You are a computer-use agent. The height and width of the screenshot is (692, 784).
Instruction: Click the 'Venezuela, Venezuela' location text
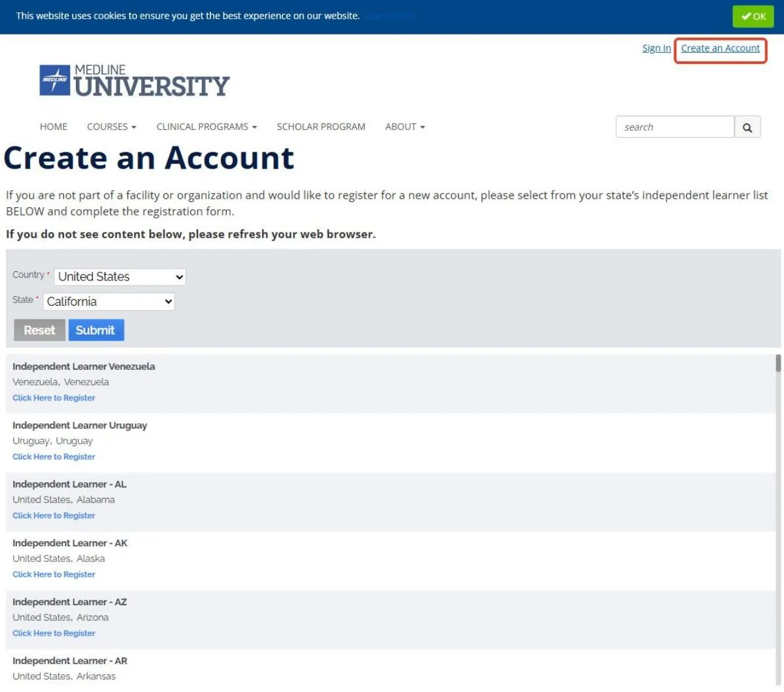pyautogui.click(x=61, y=382)
